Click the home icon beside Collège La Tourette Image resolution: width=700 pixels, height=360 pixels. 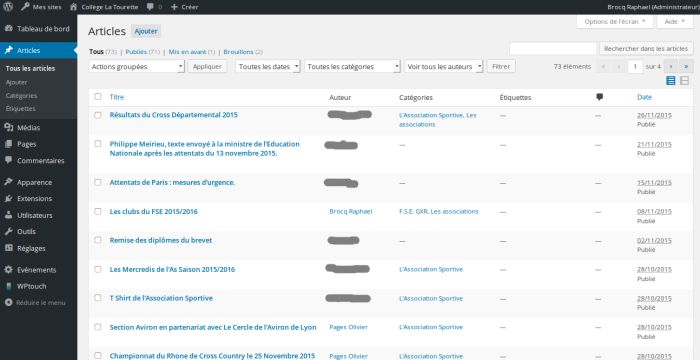pos(74,7)
